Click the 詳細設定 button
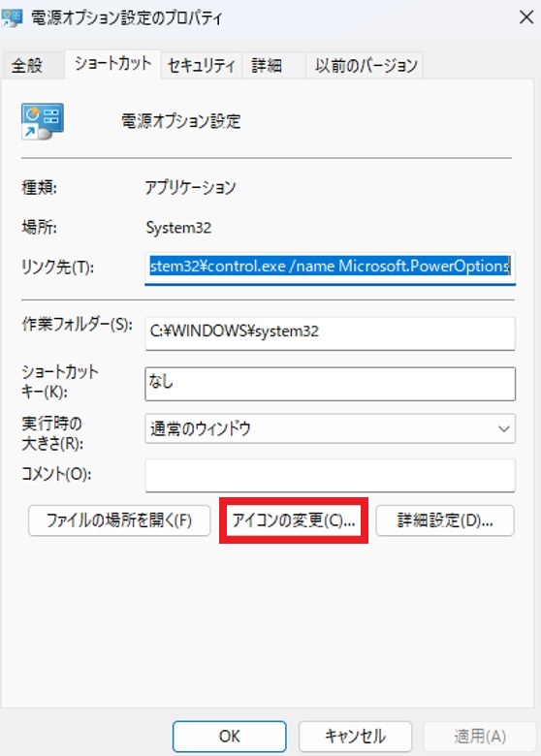The image size is (541, 756). click(x=445, y=520)
